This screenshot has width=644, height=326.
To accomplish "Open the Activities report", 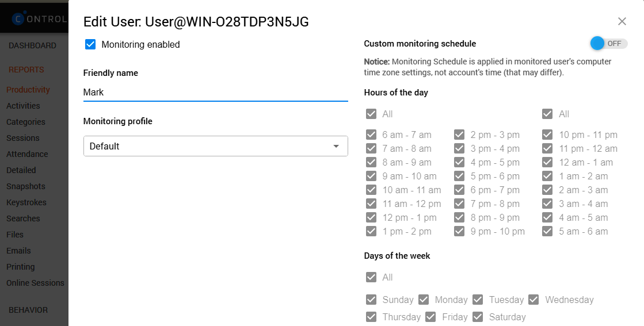I will [23, 106].
